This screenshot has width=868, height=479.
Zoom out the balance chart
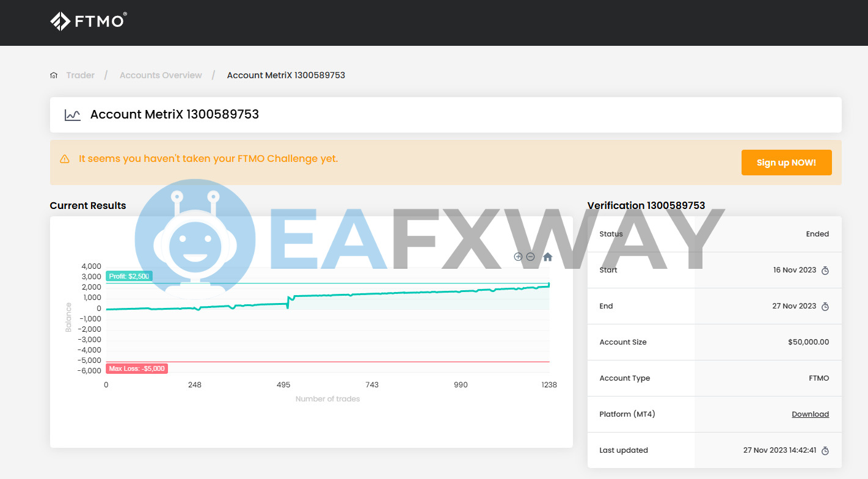530,257
